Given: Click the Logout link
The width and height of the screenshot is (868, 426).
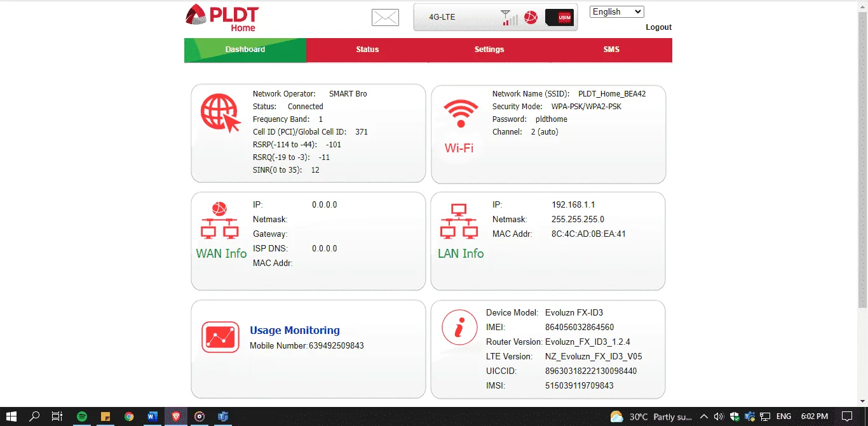Looking at the screenshot, I should (x=658, y=27).
